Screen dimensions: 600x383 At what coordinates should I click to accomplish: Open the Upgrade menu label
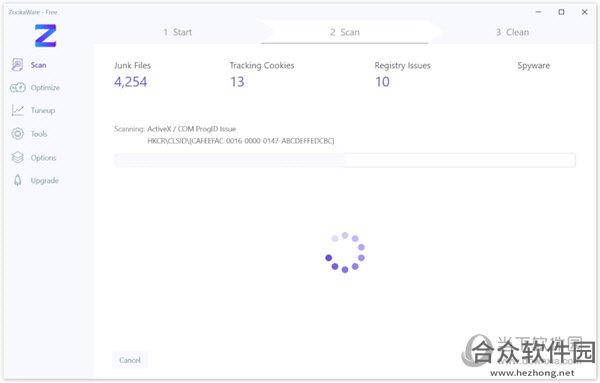click(x=45, y=181)
